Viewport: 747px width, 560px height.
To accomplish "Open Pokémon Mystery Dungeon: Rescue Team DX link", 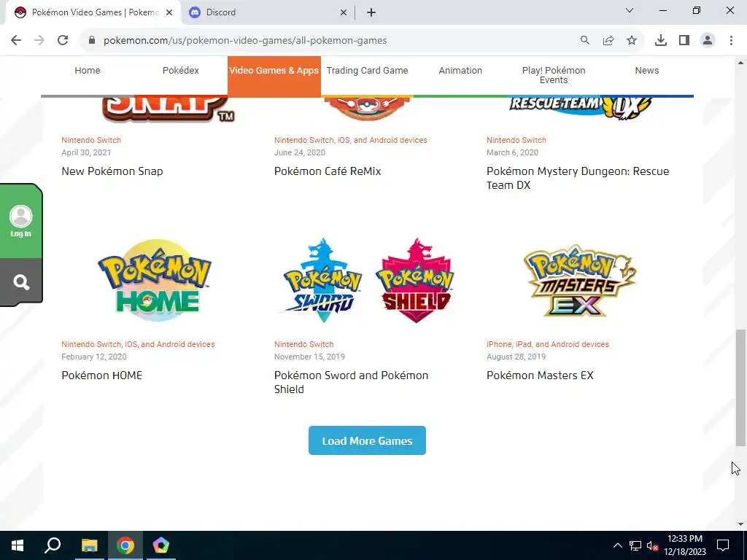I will 578,178.
